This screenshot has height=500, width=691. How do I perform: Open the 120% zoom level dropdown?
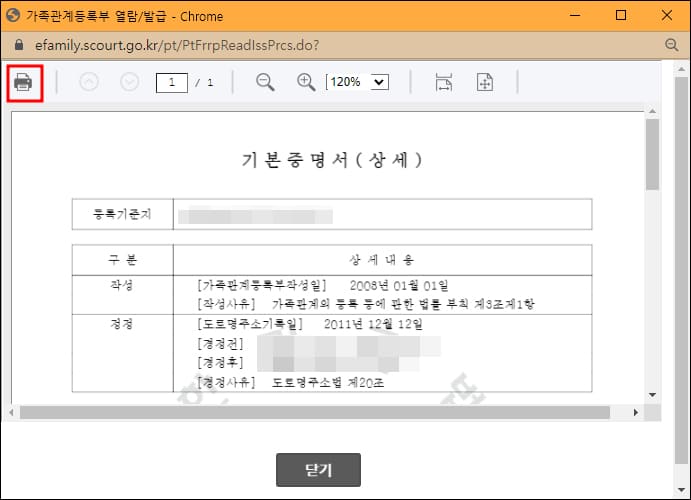pos(357,82)
